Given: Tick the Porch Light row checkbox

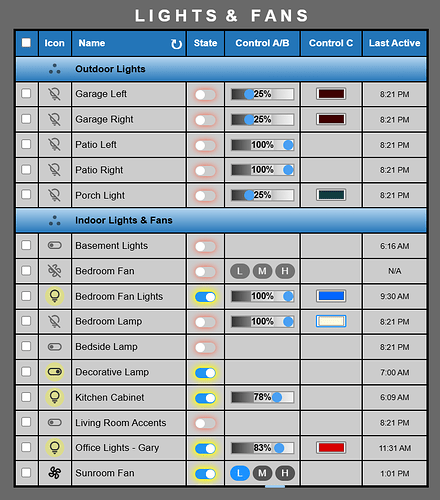Looking at the screenshot, I should point(26,194).
